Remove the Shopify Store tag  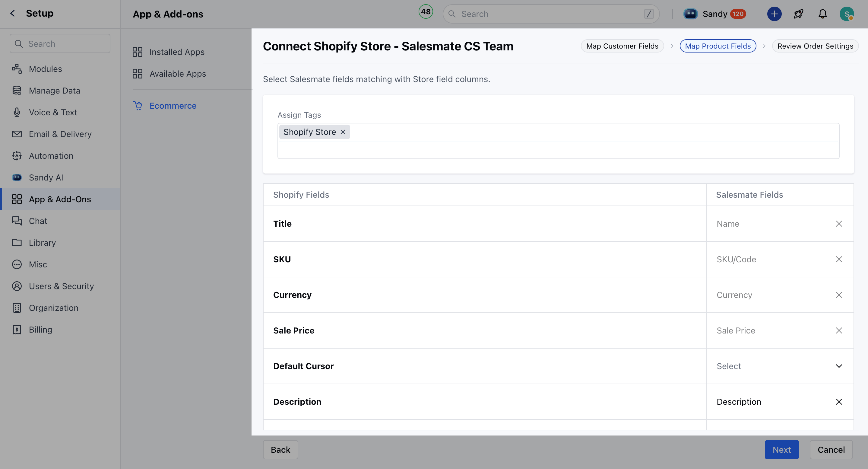click(343, 132)
